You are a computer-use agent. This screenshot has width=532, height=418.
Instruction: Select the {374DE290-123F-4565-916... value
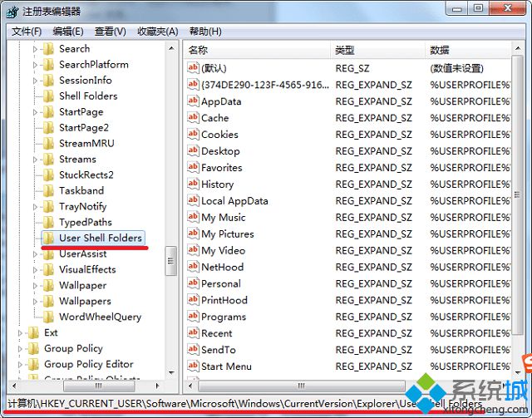[x=265, y=85]
